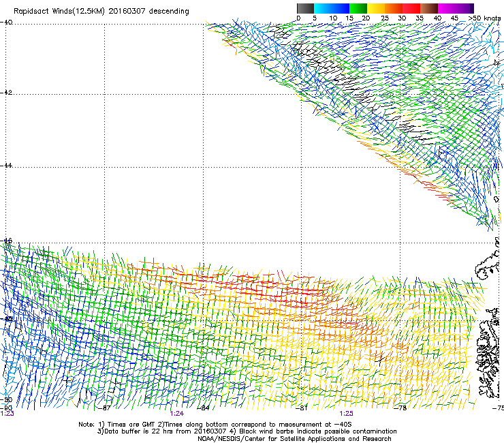
Task: Click the '-50' latitude axis label
Action: [x=6, y=400]
